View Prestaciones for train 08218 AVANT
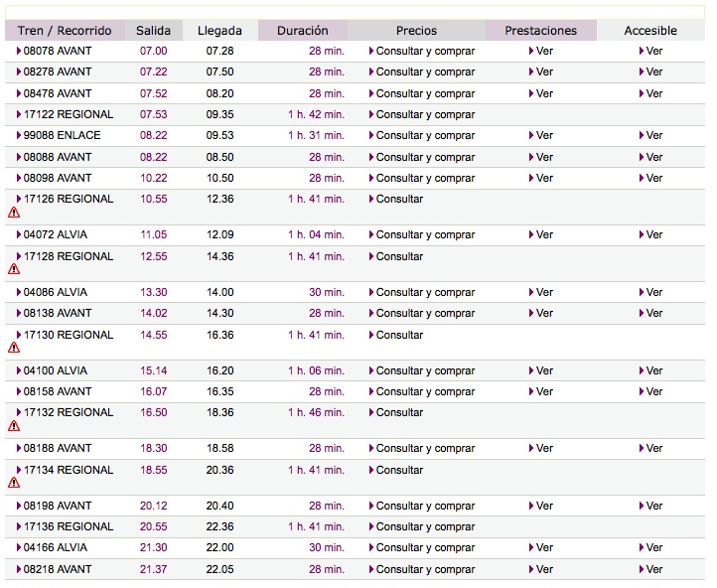The image size is (717, 588). 543,570
